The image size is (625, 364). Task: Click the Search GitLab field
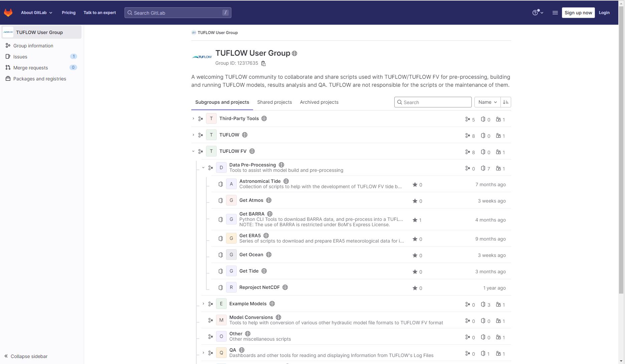[178, 13]
